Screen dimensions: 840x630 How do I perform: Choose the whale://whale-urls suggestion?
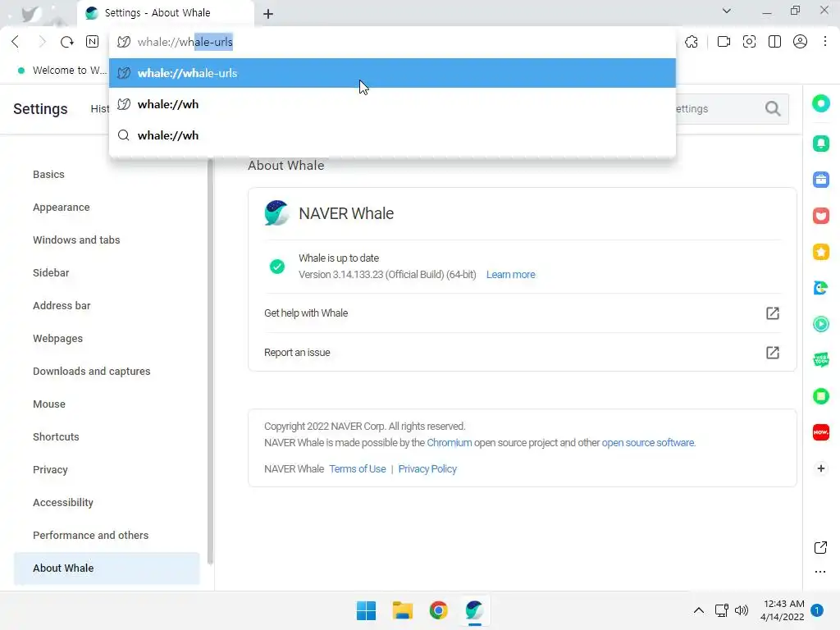392,73
